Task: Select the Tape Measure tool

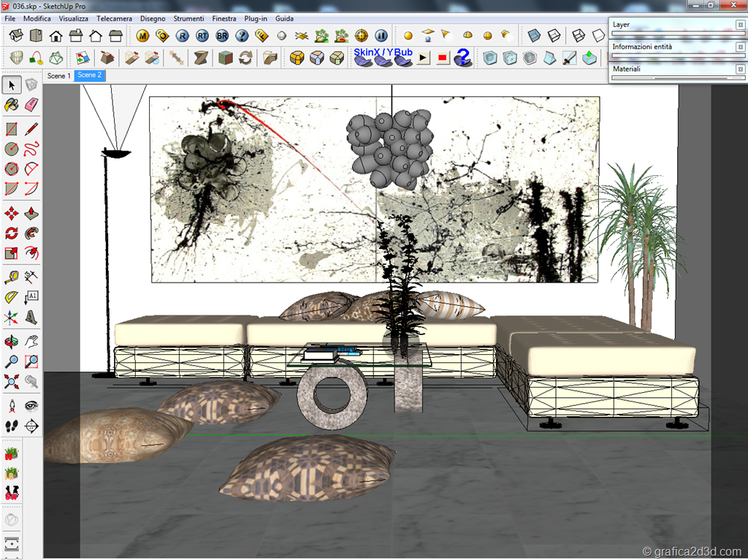Action: coord(12,277)
